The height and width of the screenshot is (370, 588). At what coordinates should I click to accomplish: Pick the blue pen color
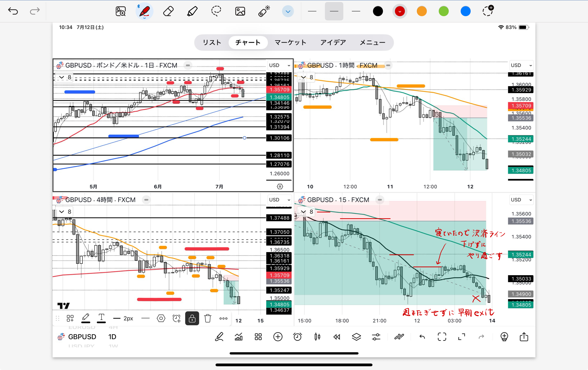[465, 11]
